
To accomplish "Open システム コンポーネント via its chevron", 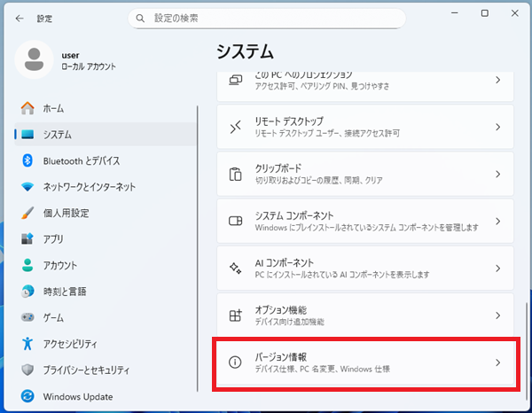I will click(497, 221).
